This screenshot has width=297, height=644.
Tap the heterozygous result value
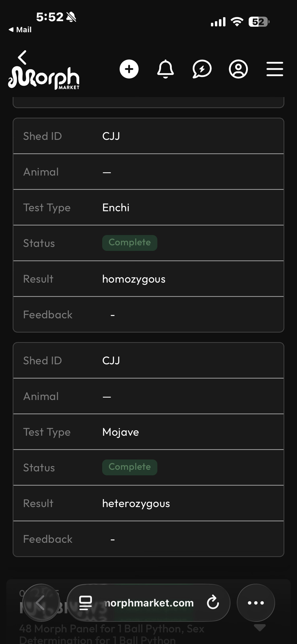pos(136,503)
